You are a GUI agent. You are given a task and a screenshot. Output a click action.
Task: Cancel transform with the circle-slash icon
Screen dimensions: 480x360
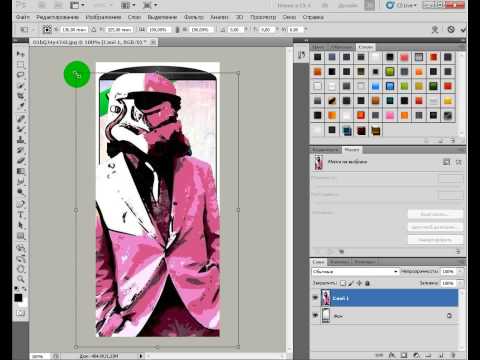[451, 29]
